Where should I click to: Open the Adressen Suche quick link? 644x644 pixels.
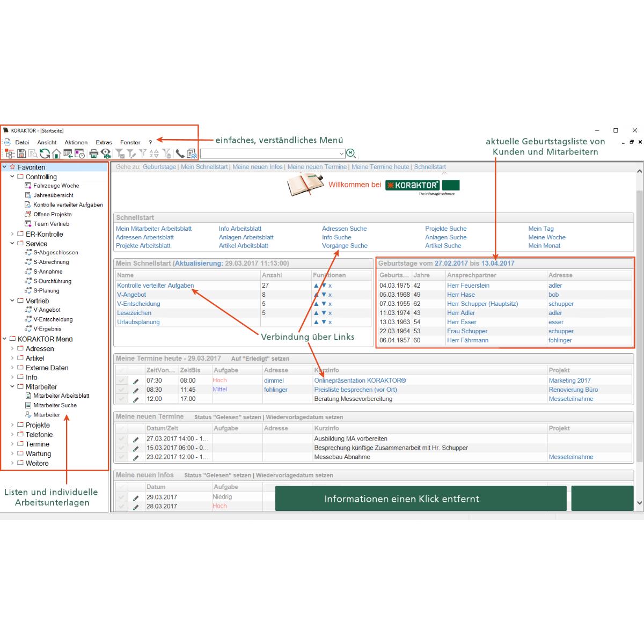[344, 229]
